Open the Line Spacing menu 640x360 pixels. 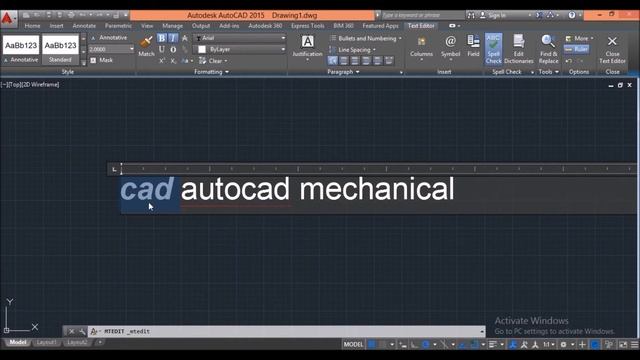pos(353,50)
